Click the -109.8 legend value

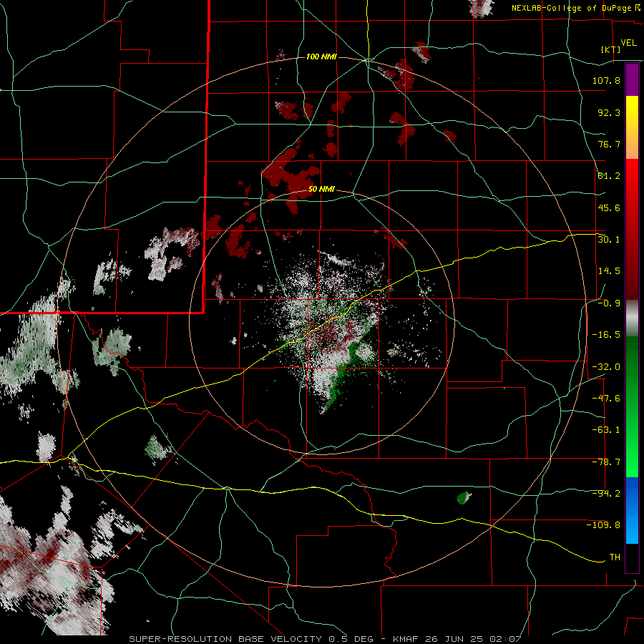pos(603,525)
